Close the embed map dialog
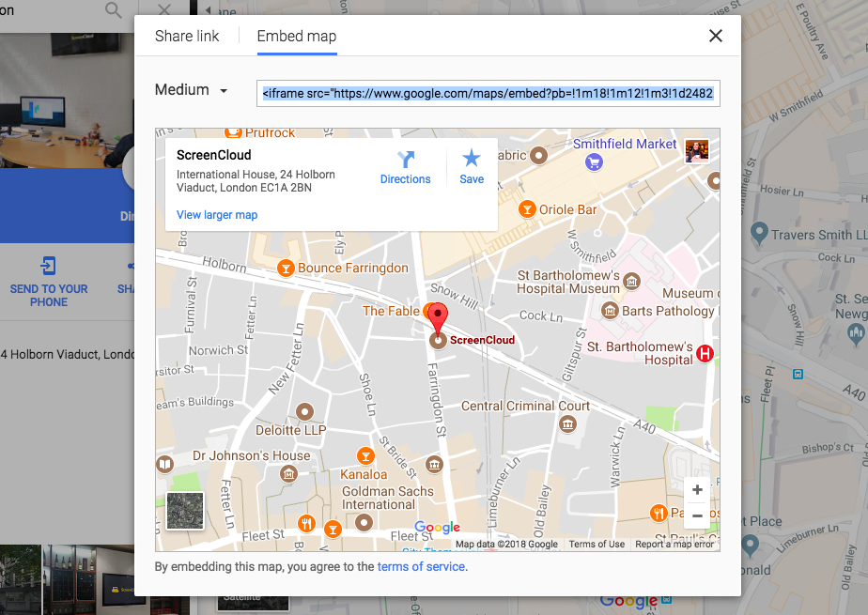This screenshot has width=868, height=615. pos(715,36)
